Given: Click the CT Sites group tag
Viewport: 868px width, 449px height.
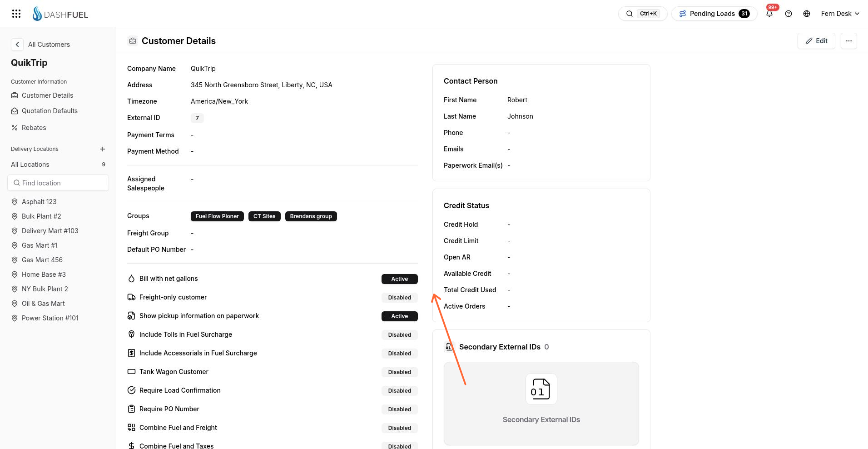Looking at the screenshot, I should [264, 216].
